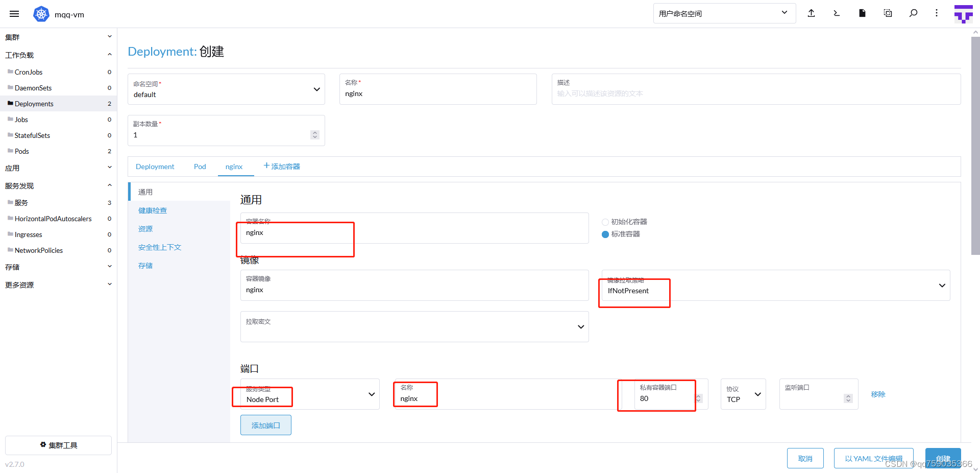Screen dimensions: 980x473
Task: Click the StatefulSets folder icon
Action: [10, 135]
